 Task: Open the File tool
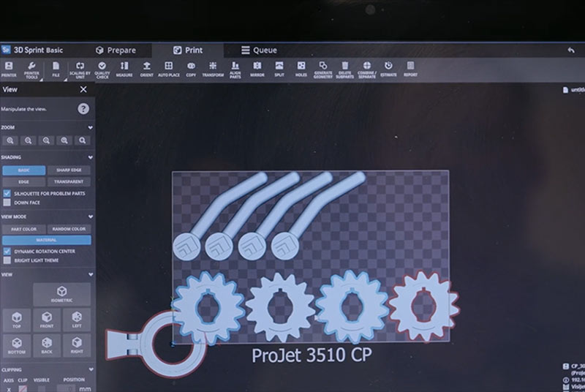pyautogui.click(x=56, y=69)
